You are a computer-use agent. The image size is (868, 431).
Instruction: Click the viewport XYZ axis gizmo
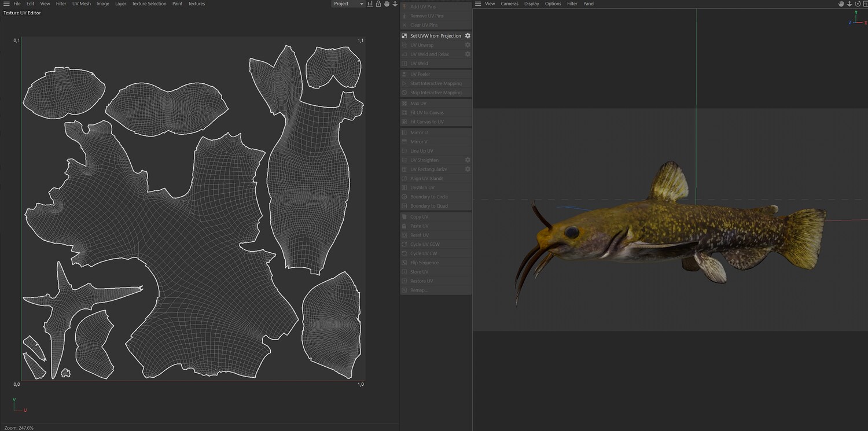[x=856, y=21]
